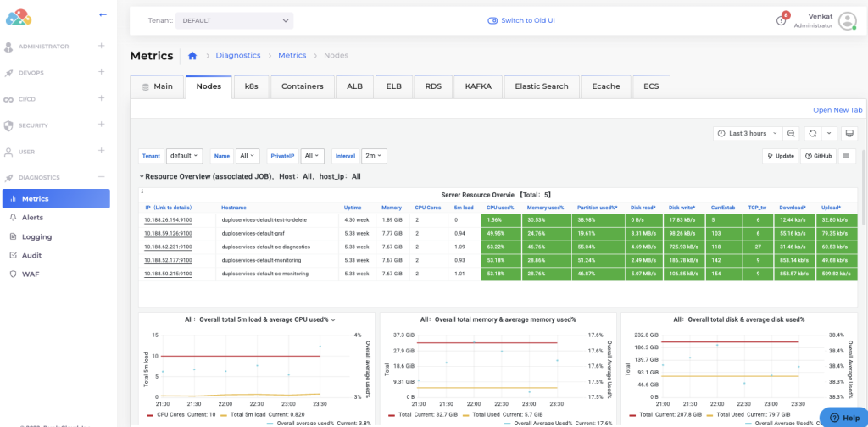Switch to the k8s tab
868x427 pixels.
(251, 86)
